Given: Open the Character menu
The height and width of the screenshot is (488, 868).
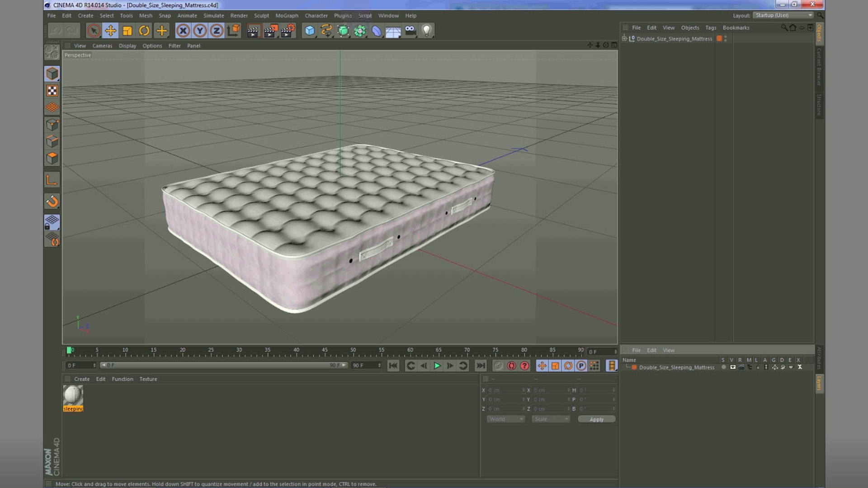Looking at the screenshot, I should pyautogui.click(x=316, y=16).
